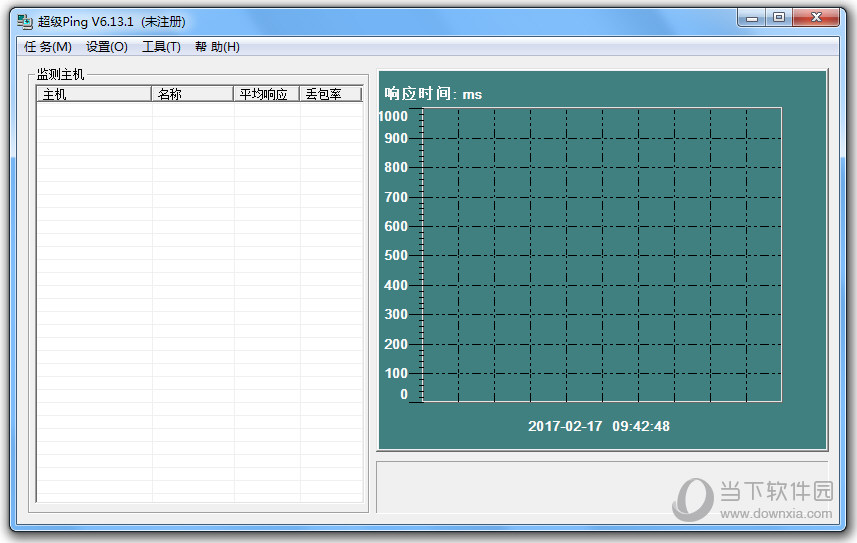Click the 700 axis label
857x543 pixels.
(396, 197)
